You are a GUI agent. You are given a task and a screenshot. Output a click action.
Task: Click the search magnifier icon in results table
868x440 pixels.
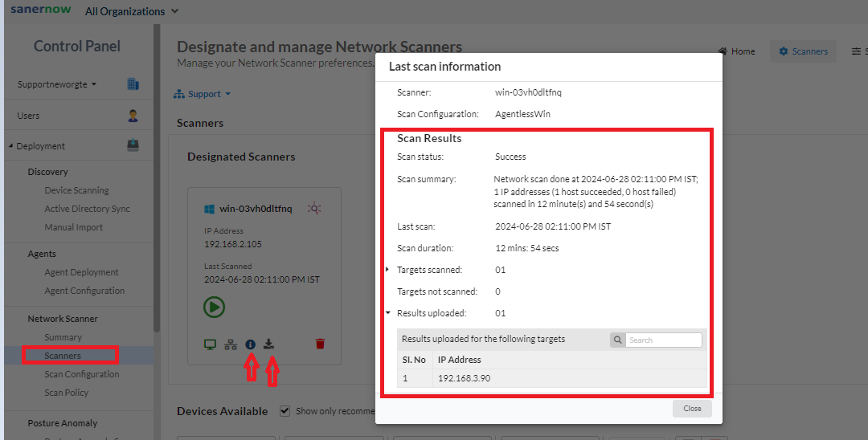click(x=617, y=340)
